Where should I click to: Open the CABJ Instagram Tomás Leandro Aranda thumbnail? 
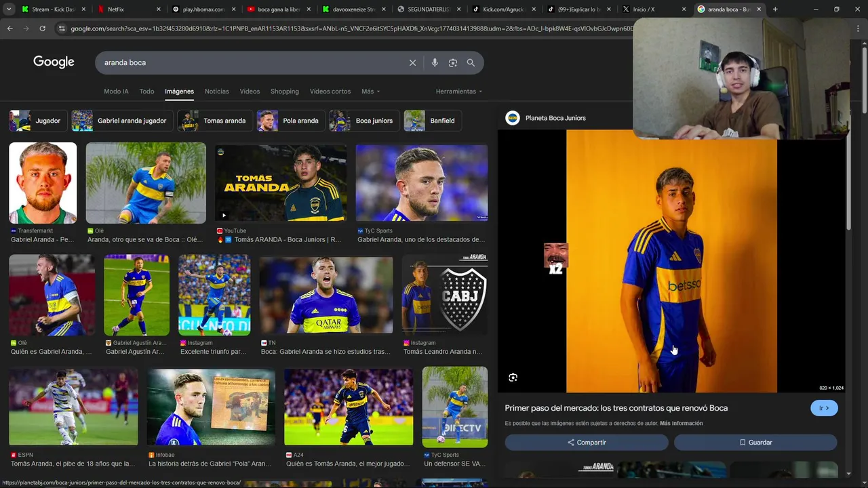click(445, 295)
